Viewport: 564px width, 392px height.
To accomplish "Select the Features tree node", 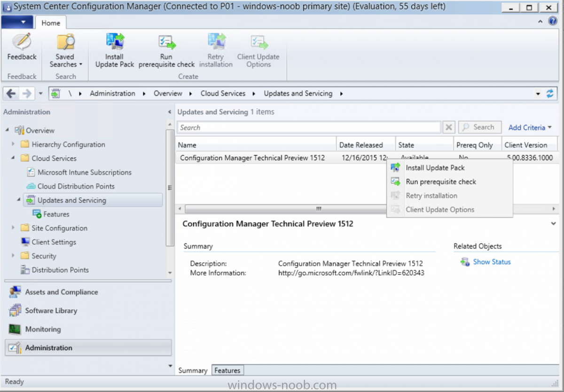I will (x=51, y=214).
